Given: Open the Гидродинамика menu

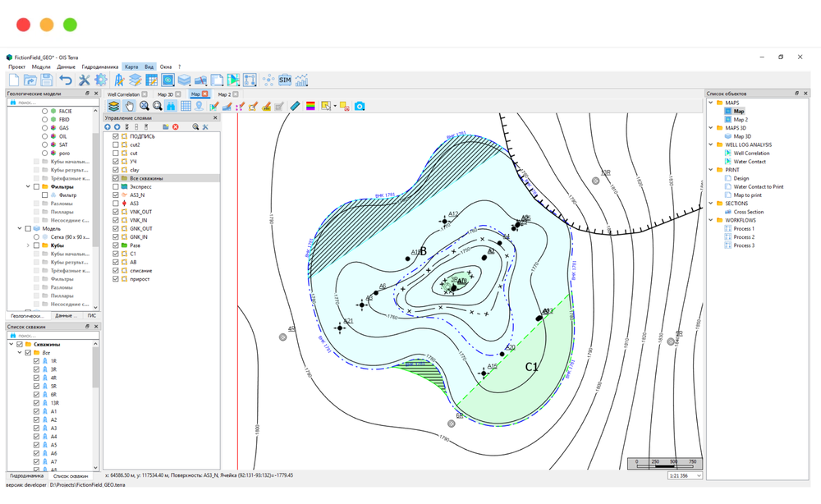Looking at the screenshot, I should pos(100,66).
